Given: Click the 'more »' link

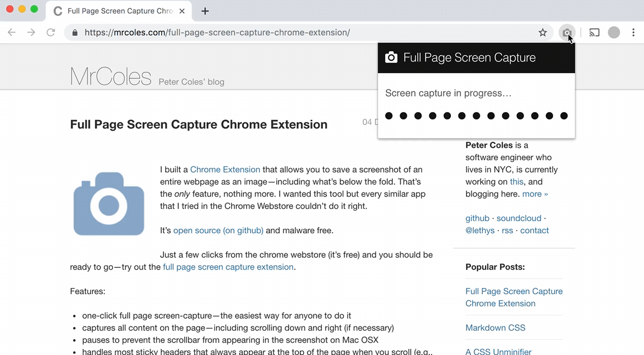Looking at the screenshot, I should pos(535,194).
